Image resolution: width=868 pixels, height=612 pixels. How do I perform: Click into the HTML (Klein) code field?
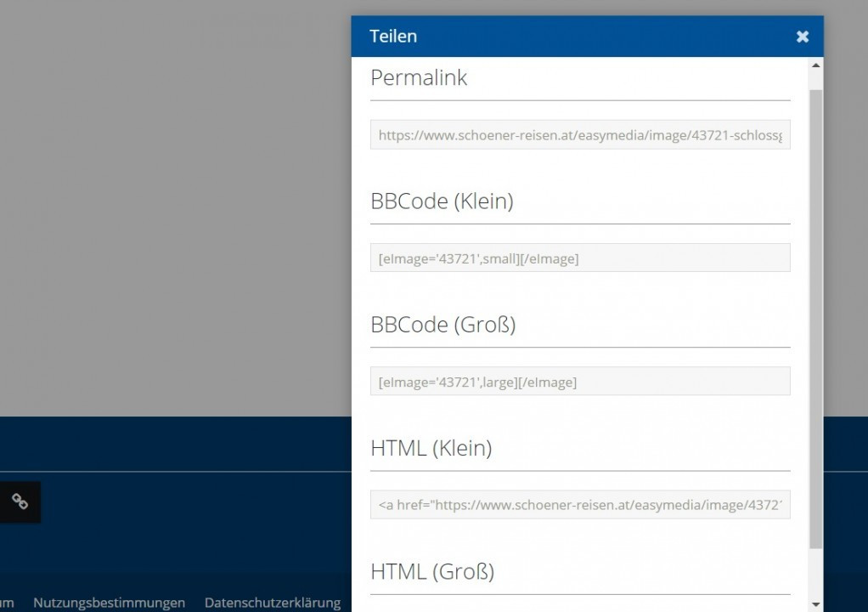(580, 505)
